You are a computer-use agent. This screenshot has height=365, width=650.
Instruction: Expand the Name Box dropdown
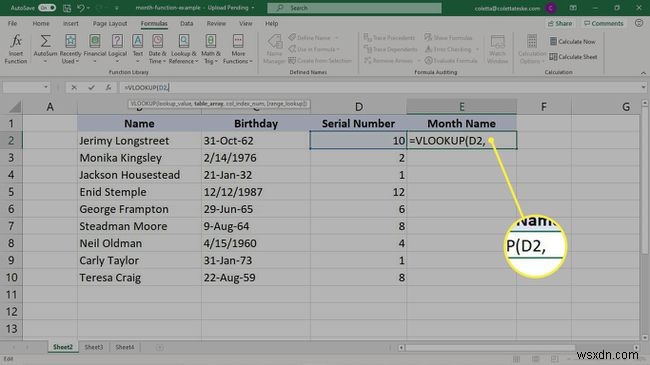click(x=46, y=88)
